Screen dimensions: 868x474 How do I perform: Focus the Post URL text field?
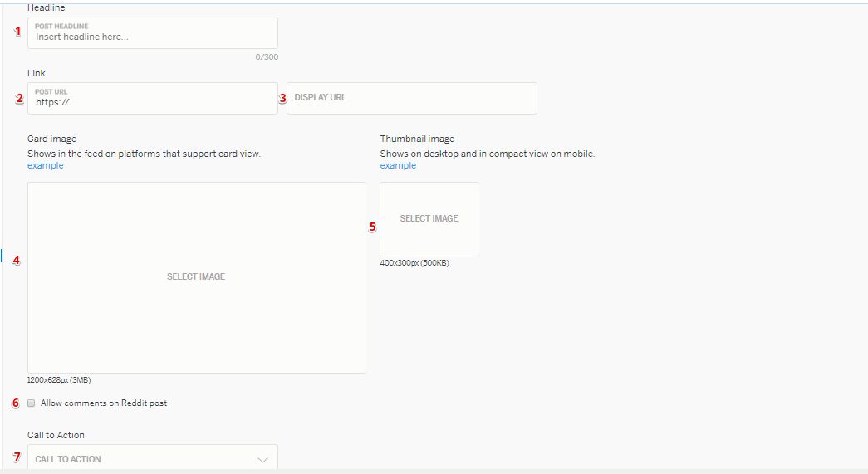click(x=153, y=103)
